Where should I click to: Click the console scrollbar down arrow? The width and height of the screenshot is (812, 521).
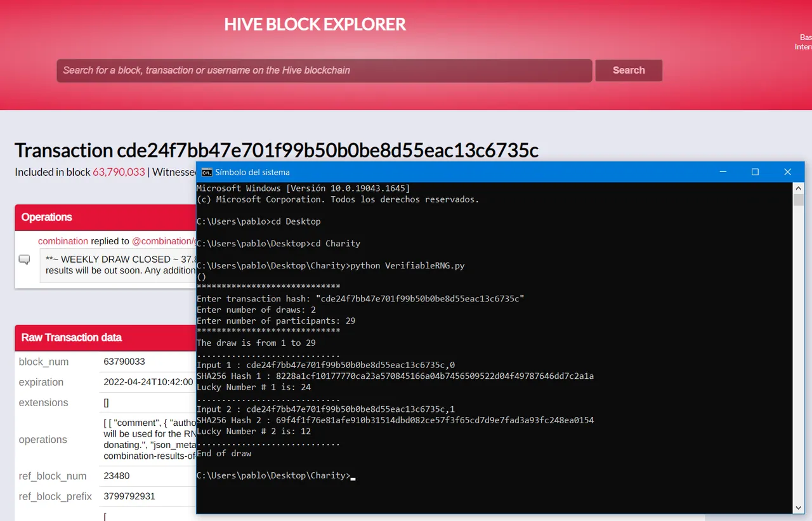click(x=799, y=507)
